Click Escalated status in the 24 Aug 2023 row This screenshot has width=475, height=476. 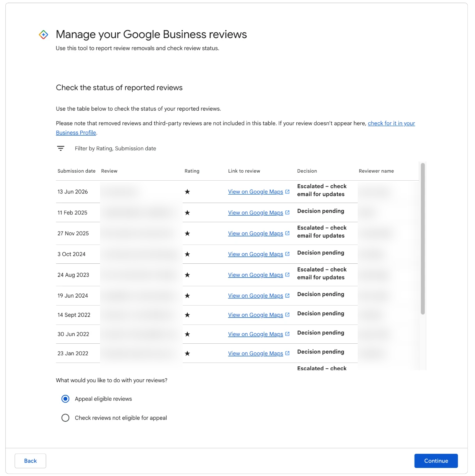coord(322,273)
